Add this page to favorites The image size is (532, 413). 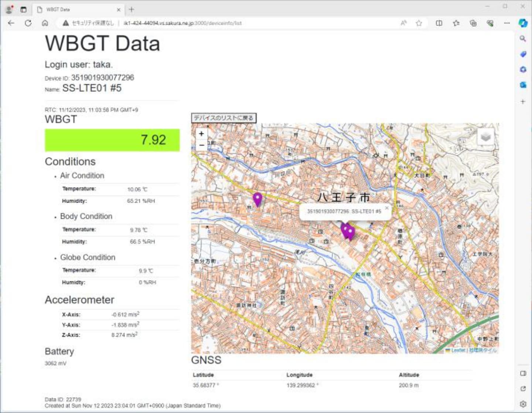pos(419,23)
